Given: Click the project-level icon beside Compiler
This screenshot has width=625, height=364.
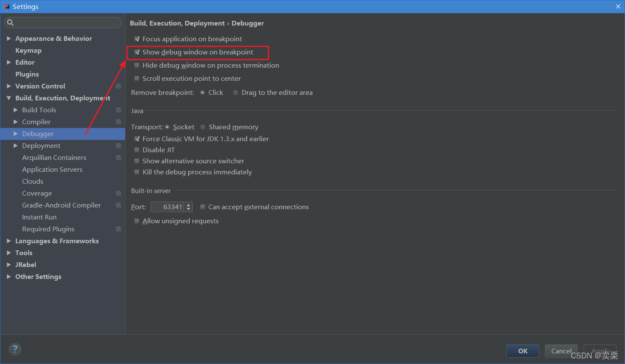Looking at the screenshot, I should [x=119, y=122].
